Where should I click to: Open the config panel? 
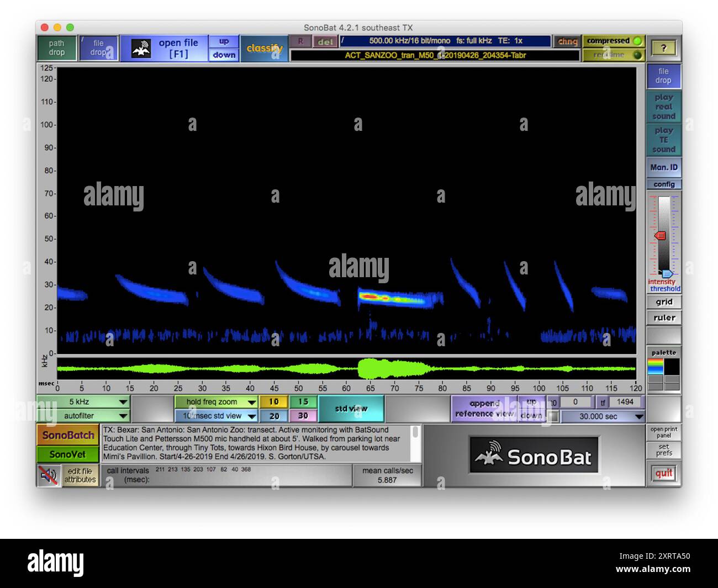pyautogui.click(x=663, y=184)
